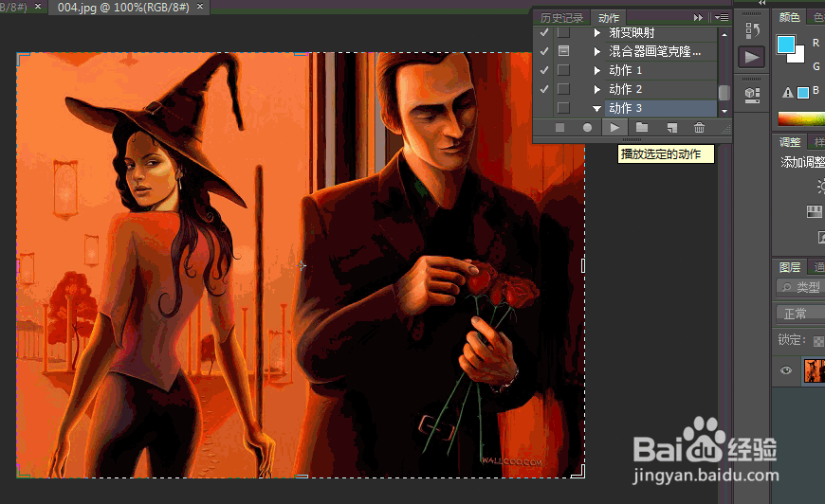Start recording with the round record button

(587, 127)
